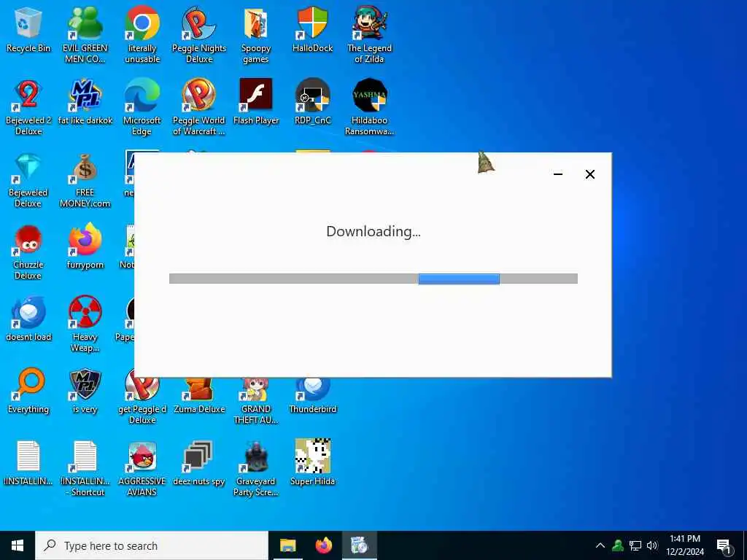Open the Windows Start menu

point(18,545)
